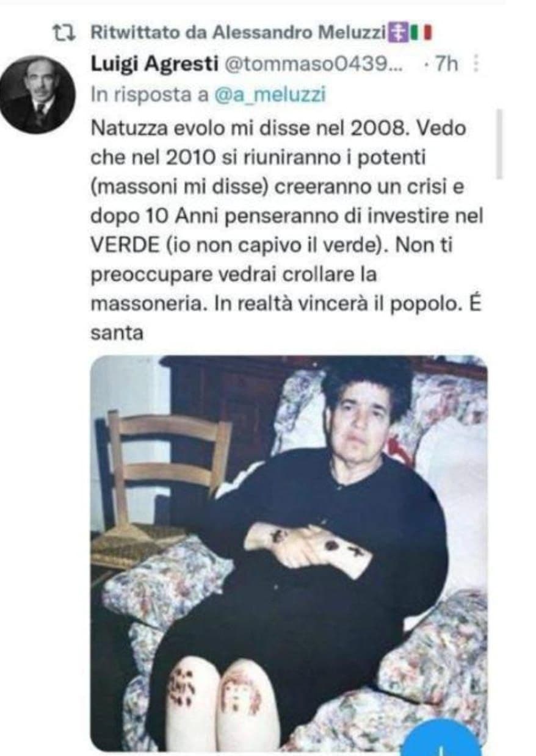
Task: Click the tweet text starting with Natuzza evolo
Action: [x=286, y=231]
